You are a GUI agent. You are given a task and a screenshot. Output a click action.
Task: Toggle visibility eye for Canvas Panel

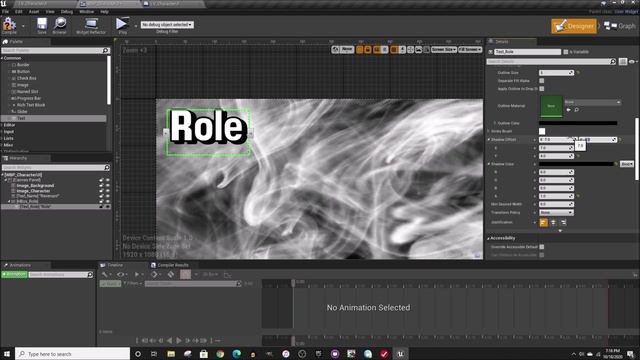coord(108,180)
